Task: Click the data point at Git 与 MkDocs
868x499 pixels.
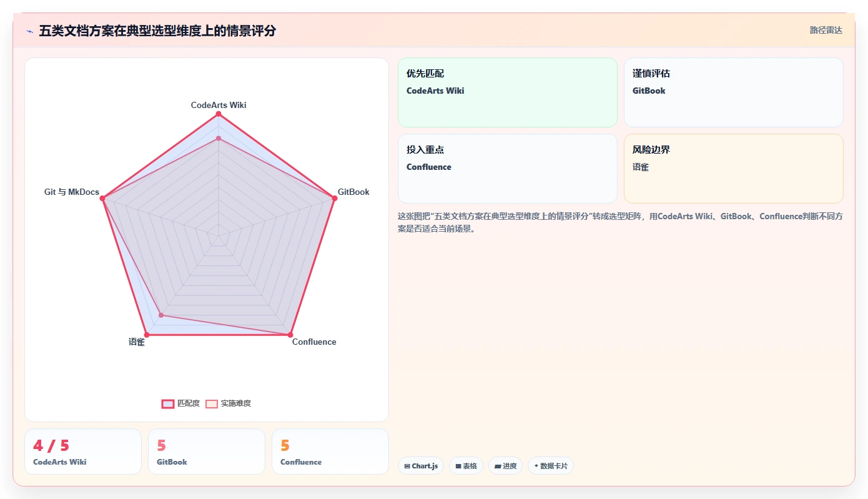Action: pyautogui.click(x=103, y=198)
